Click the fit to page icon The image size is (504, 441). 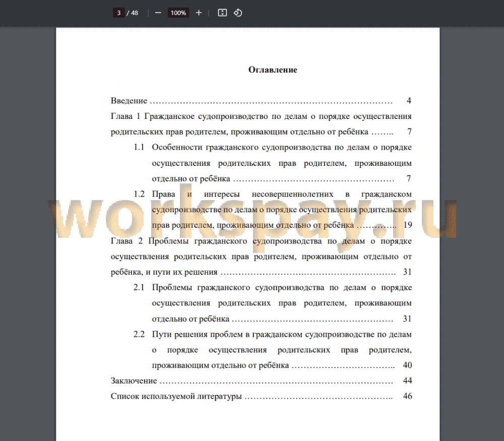[222, 13]
